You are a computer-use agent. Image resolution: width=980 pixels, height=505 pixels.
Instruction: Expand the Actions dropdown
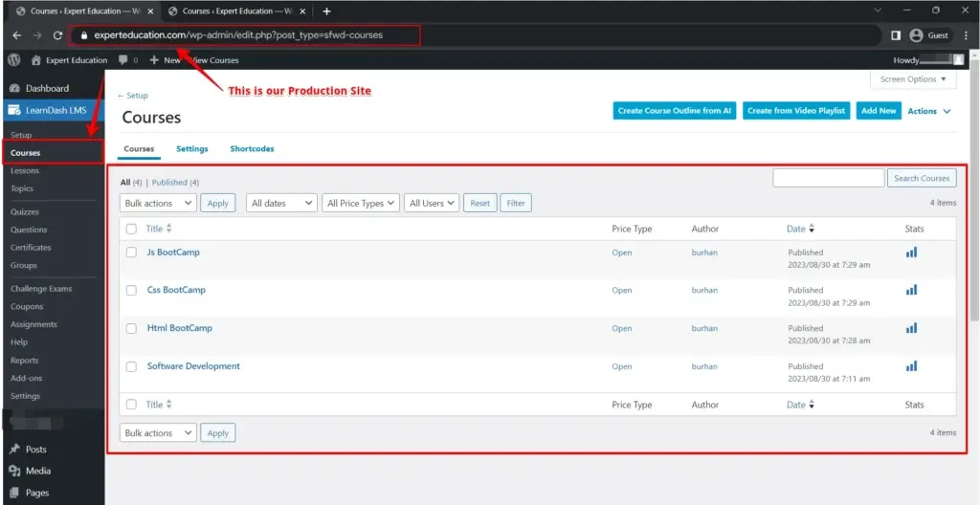[929, 111]
